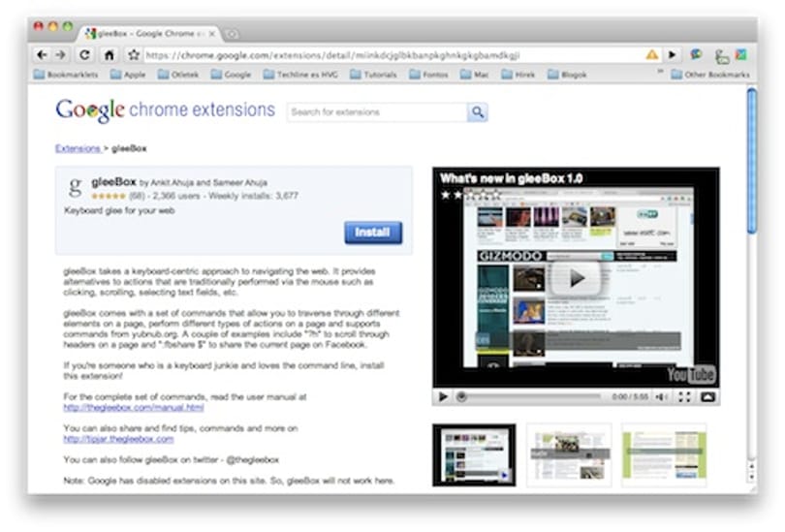
Task: Open the Mac bookmarks folder
Action: click(x=475, y=75)
